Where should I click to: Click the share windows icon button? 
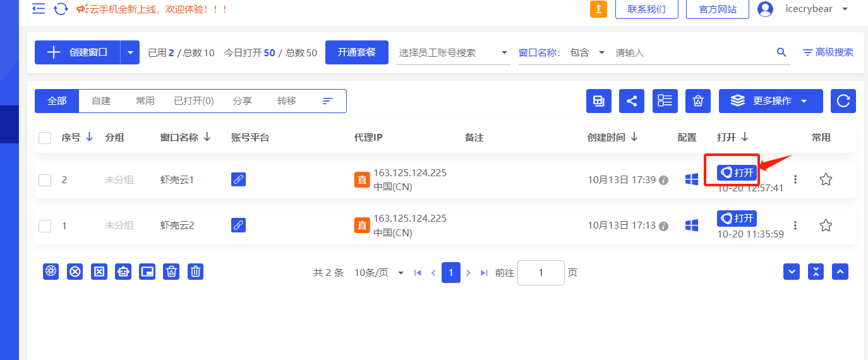click(631, 101)
